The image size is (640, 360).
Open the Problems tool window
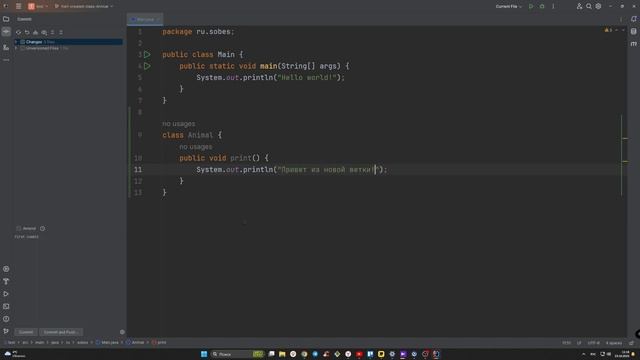click(x=6, y=319)
